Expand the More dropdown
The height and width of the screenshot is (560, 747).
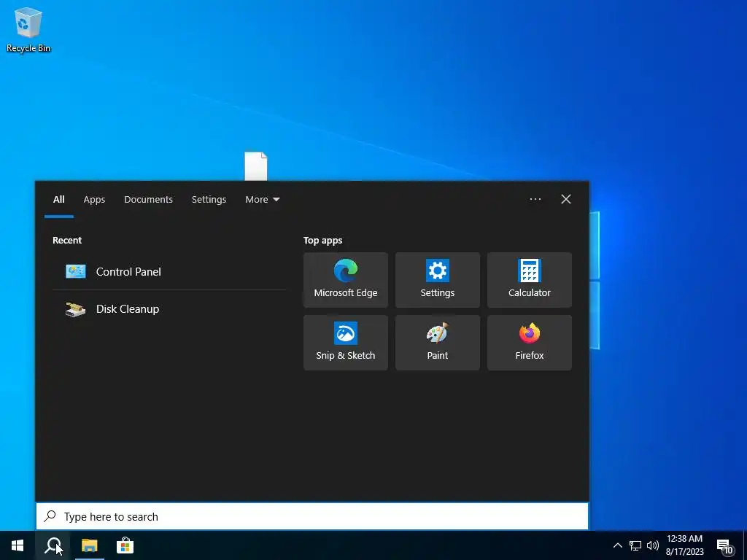[x=262, y=200]
